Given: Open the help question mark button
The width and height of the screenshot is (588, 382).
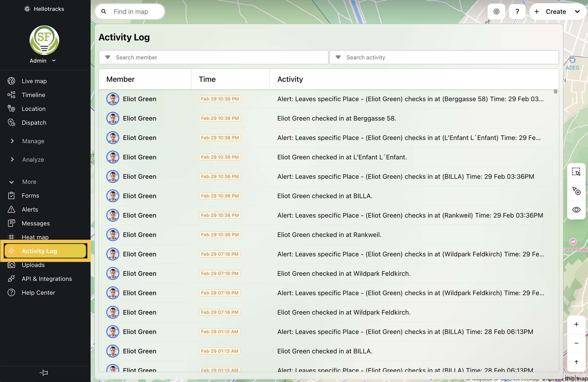Looking at the screenshot, I should tap(517, 12).
